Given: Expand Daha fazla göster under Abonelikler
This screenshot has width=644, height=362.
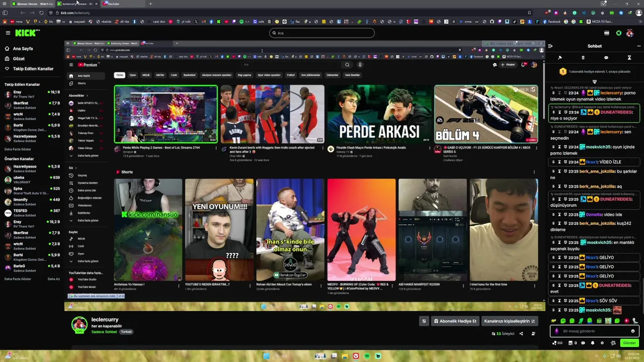Looking at the screenshot, I should tap(85, 156).
